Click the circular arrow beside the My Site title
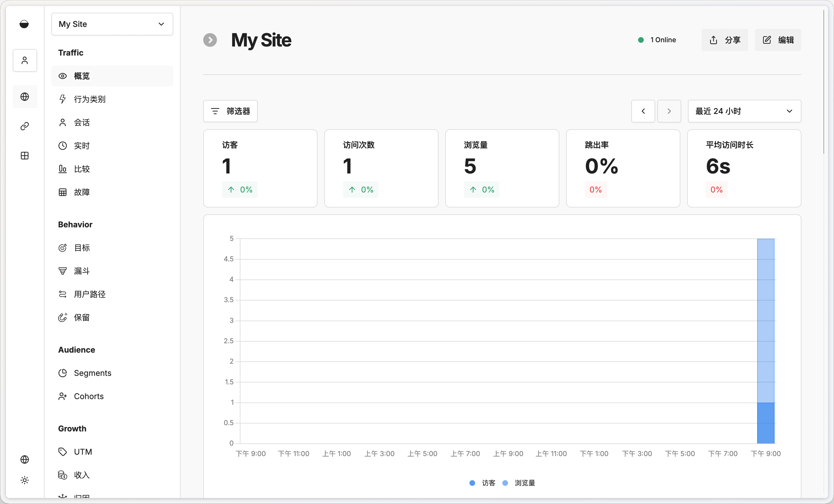This screenshot has width=834, height=504. tap(210, 40)
